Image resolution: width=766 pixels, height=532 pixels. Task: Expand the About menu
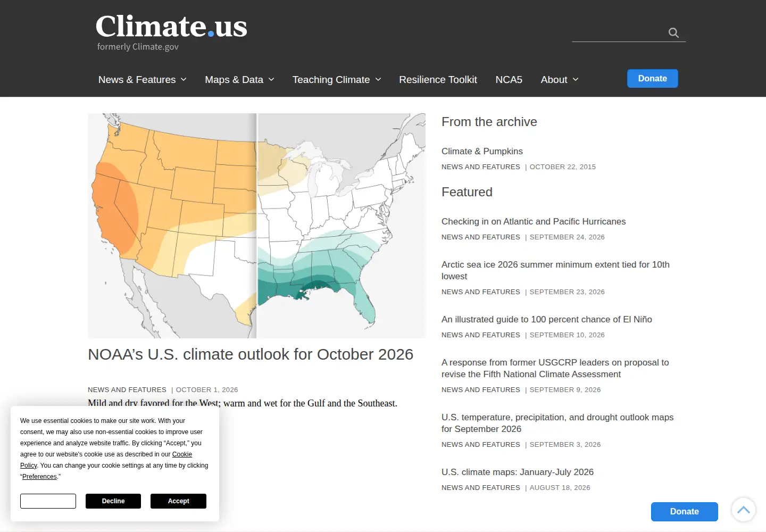(x=560, y=80)
